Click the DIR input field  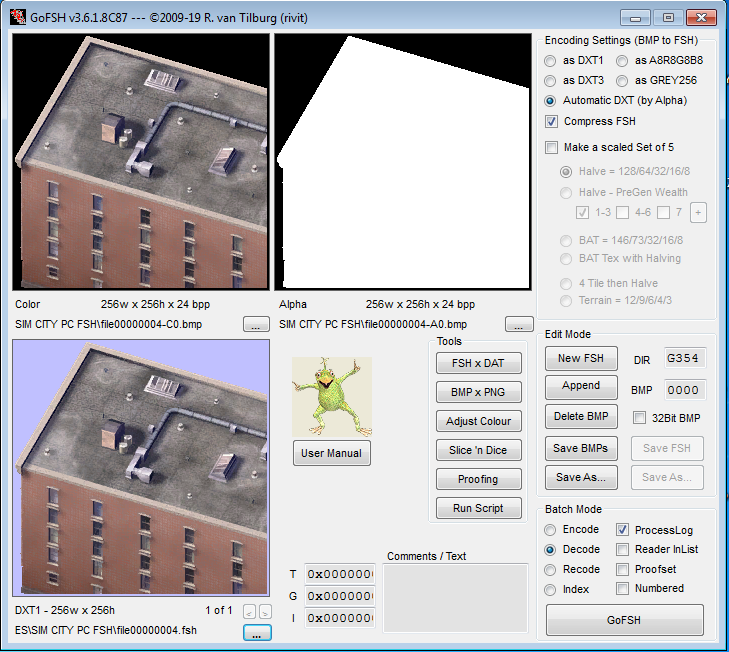click(683, 358)
